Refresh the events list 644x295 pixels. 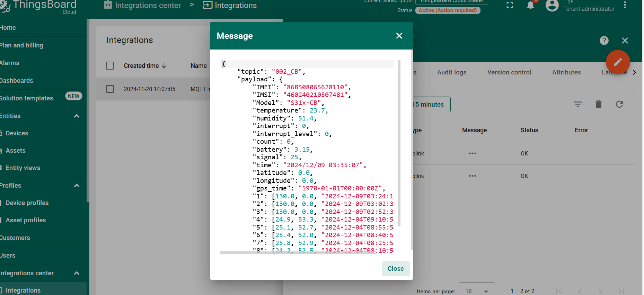(619, 104)
